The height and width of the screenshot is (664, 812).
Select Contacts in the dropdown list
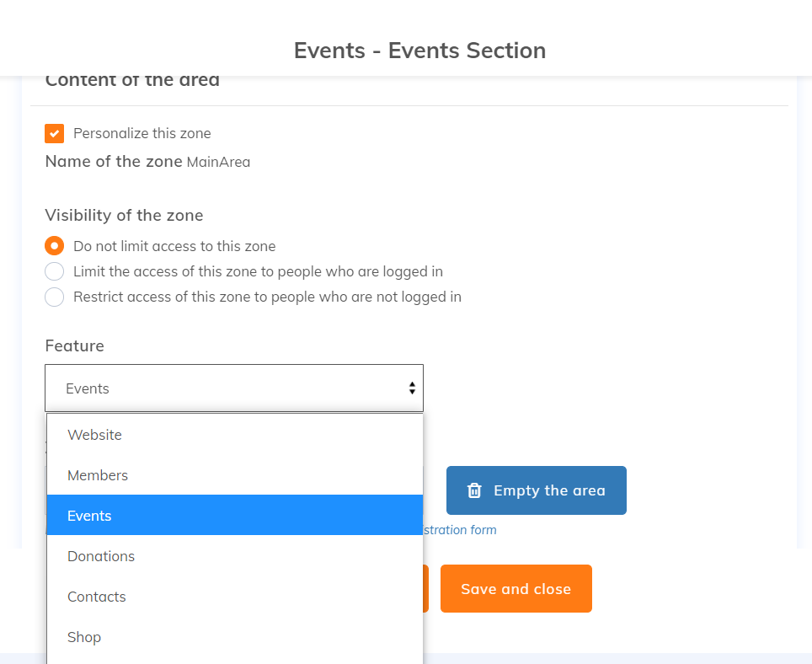(x=97, y=597)
